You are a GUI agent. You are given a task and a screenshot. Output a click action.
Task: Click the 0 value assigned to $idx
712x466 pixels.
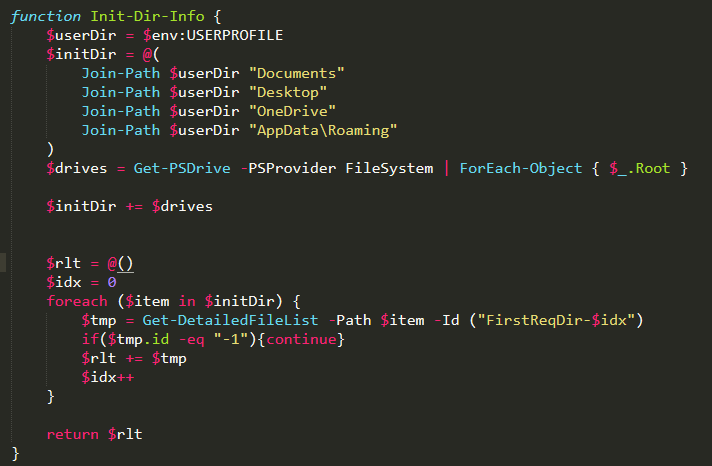(112, 283)
